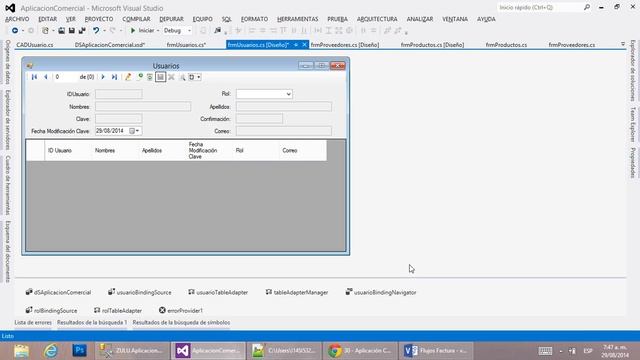The height and width of the screenshot is (360, 640).
Task: Expand the Iniciar button dropdown arrow
Action: [158, 31]
